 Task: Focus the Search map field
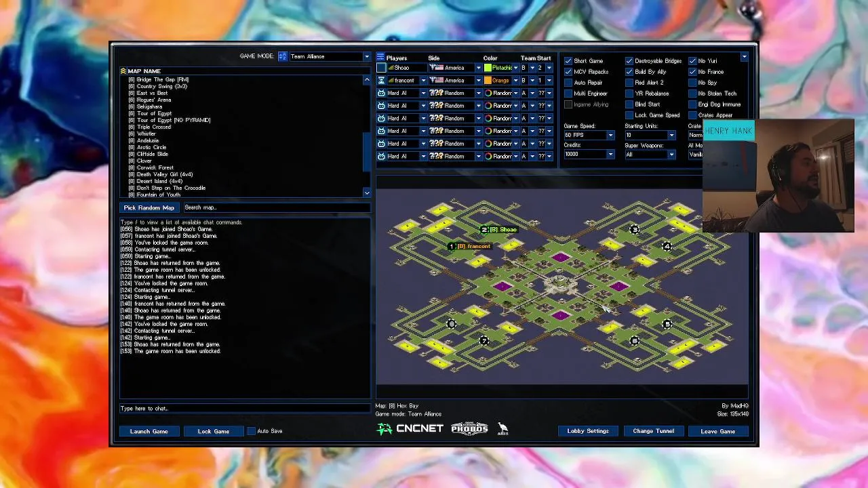click(x=277, y=207)
